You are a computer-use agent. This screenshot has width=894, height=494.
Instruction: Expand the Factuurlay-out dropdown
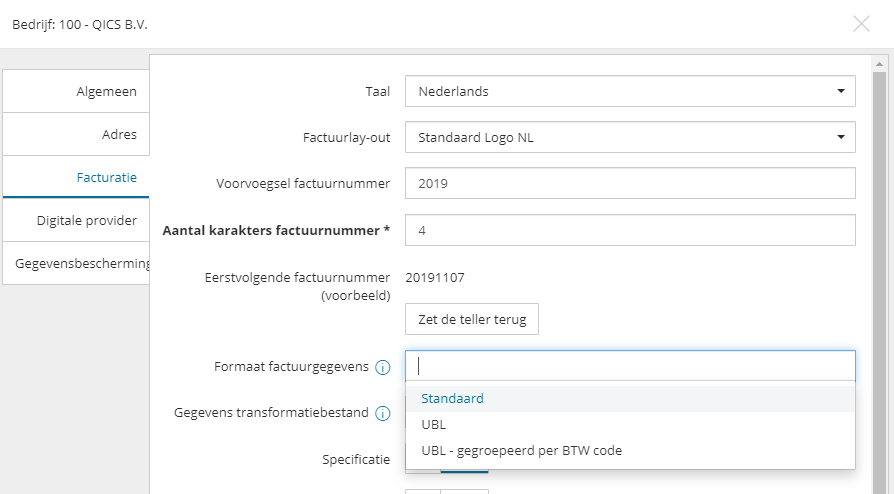630,137
